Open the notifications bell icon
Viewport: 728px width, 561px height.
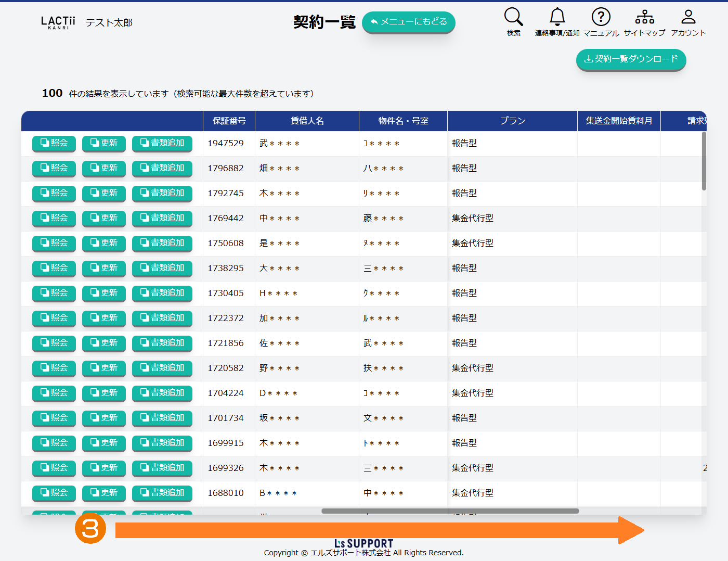(x=557, y=17)
